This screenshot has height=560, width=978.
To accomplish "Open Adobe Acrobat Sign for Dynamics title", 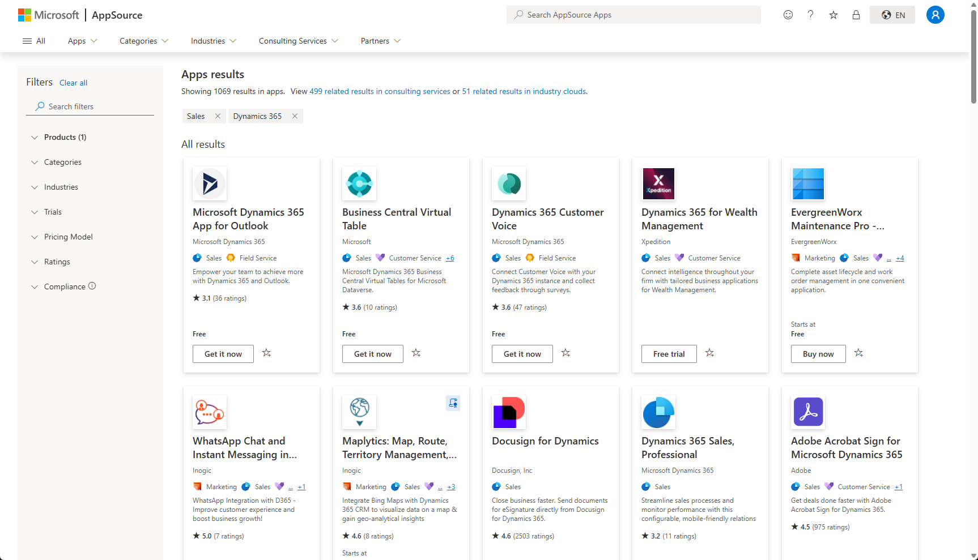I will [847, 448].
